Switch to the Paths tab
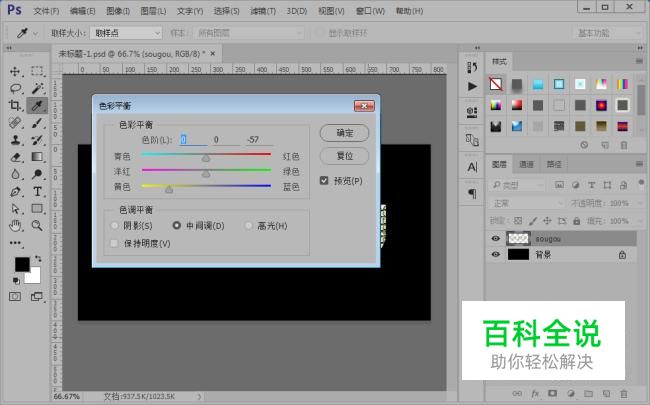Image resolution: width=650 pixels, height=405 pixels. [x=553, y=165]
